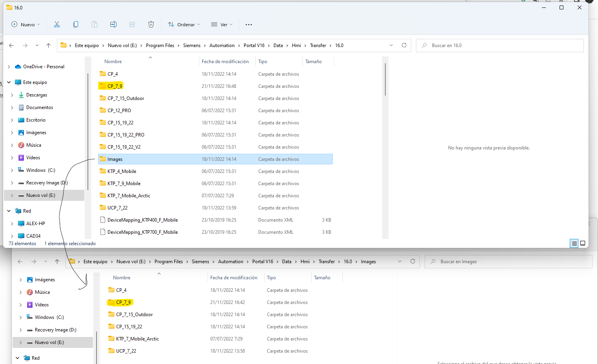Viewport: 598px width, 364px height.
Task: Click the Rename icon in toolbar
Action: tap(113, 24)
